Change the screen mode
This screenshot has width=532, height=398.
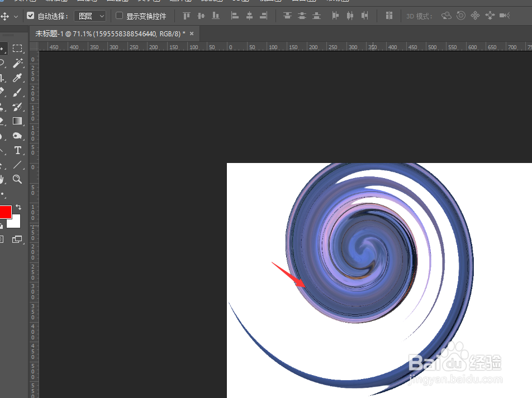(x=17, y=239)
